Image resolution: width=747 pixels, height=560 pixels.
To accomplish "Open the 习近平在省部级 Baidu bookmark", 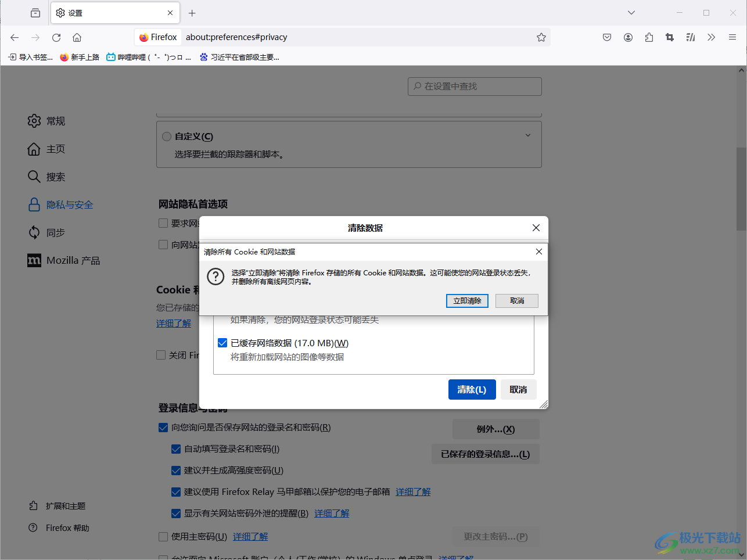I will tap(239, 57).
